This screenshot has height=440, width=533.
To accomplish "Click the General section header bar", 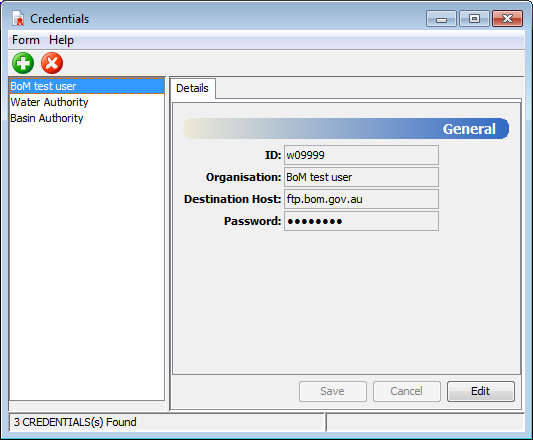I will (x=346, y=129).
